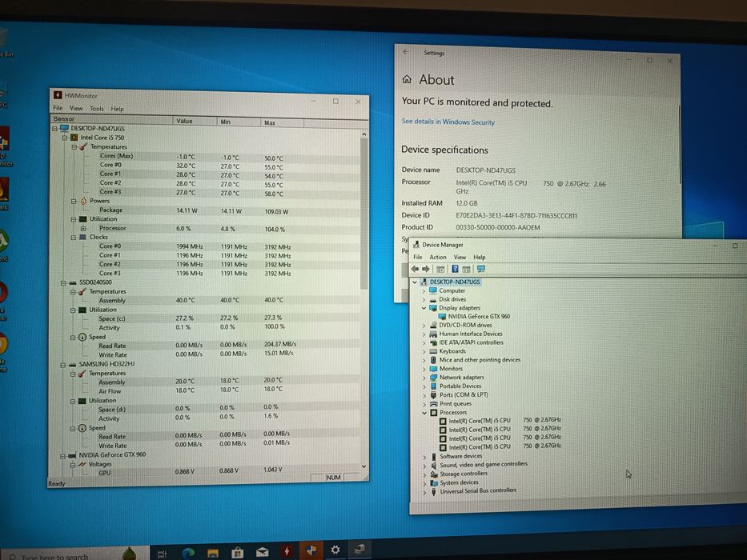Click the Value column header in HWMonitor
The image size is (747, 560).
(x=195, y=121)
